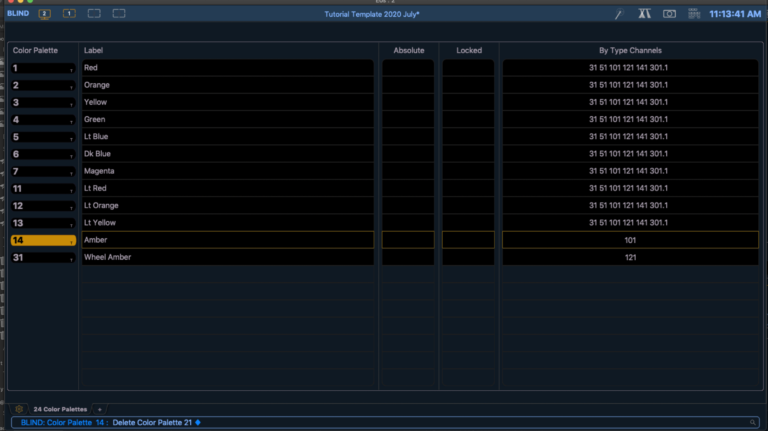Switch to the 24 Color Palettes tab
Screen dimensions: 768x431
point(59,409)
